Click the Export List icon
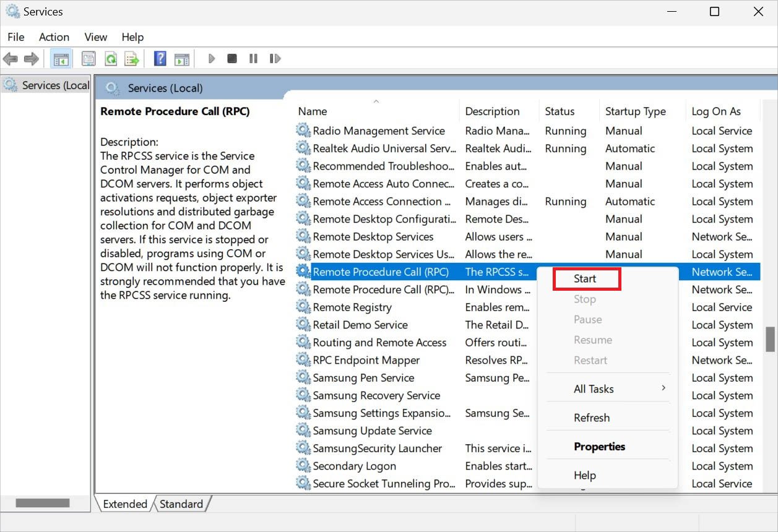This screenshot has width=778, height=532. click(x=131, y=58)
